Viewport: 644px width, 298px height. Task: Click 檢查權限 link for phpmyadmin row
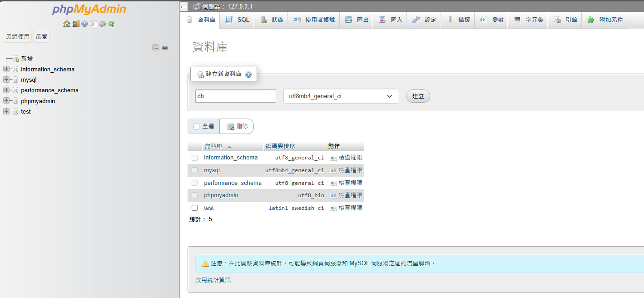tap(351, 195)
